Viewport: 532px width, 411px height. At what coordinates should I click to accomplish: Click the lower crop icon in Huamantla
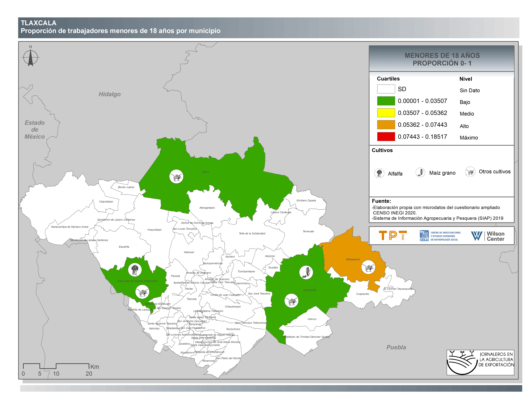pyautogui.click(x=291, y=301)
